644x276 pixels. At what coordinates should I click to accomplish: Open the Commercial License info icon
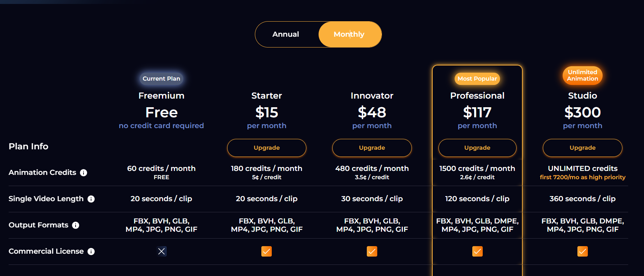pos(91,252)
